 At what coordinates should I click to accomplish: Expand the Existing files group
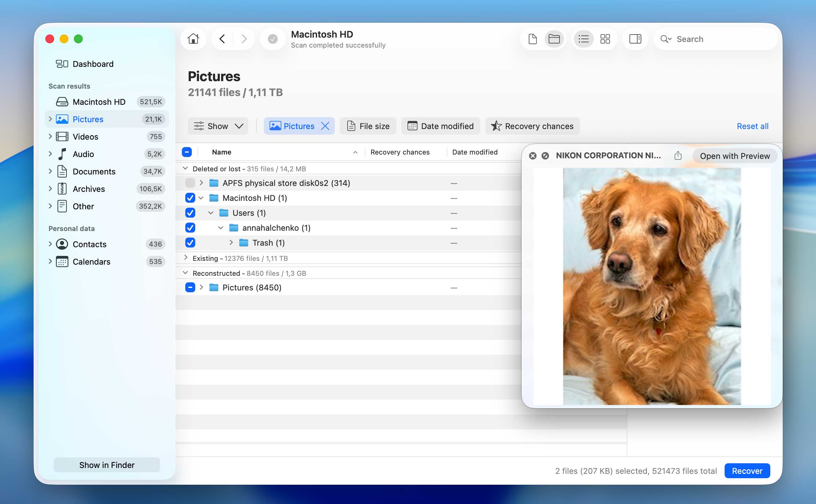click(186, 258)
